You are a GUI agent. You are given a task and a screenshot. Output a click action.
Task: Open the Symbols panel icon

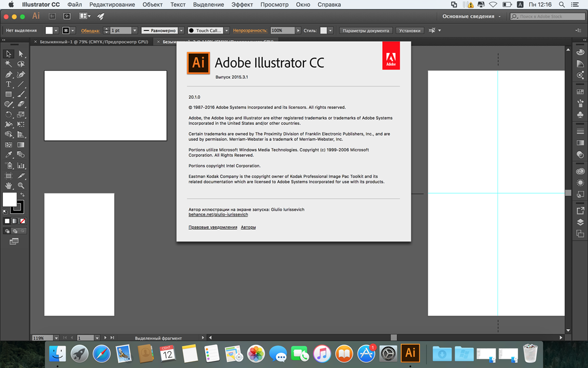[580, 115]
